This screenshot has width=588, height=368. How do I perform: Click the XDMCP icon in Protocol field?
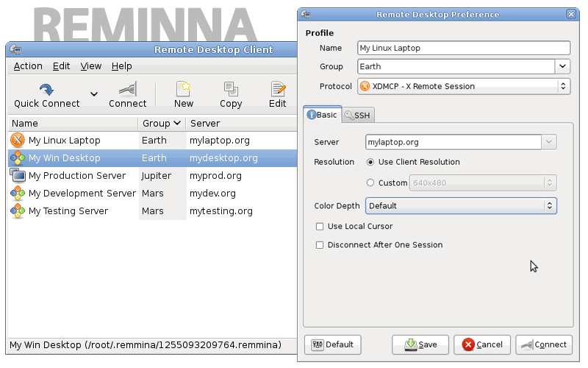365,86
